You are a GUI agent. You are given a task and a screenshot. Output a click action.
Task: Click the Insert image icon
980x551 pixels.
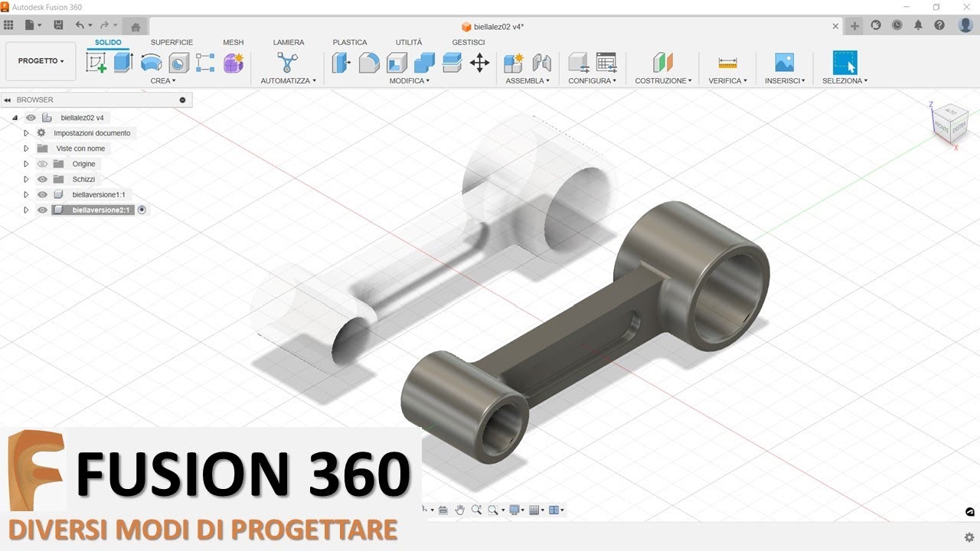click(x=784, y=63)
